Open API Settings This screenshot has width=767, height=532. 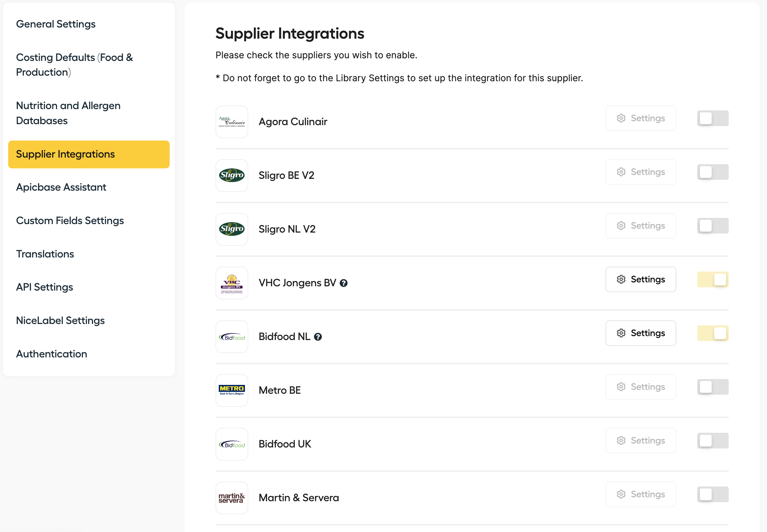coord(44,287)
